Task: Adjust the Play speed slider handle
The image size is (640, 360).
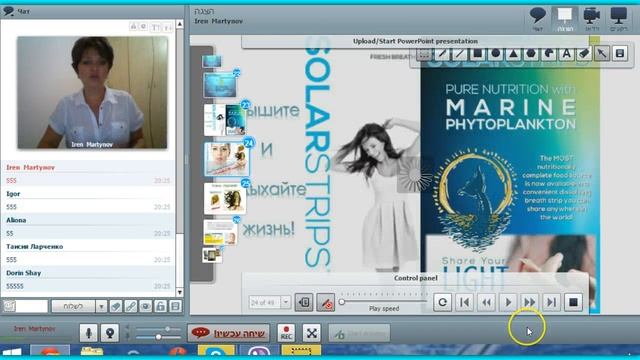Action: point(342,302)
